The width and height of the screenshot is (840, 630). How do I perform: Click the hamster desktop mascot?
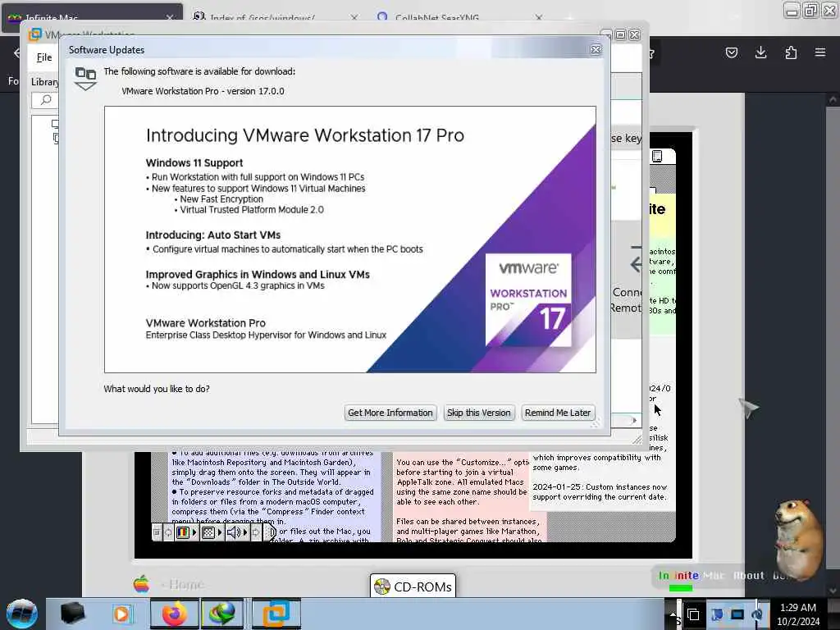pos(798,540)
